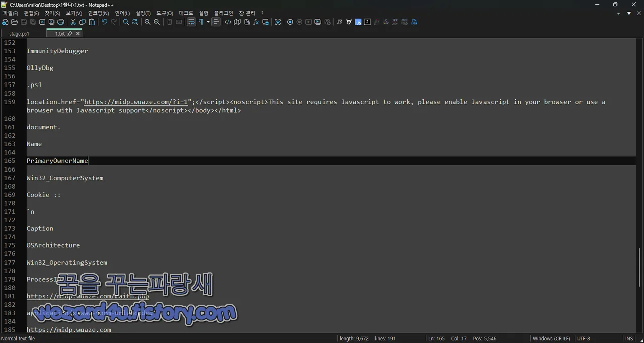Open the Document List icon

pyautogui.click(x=247, y=22)
